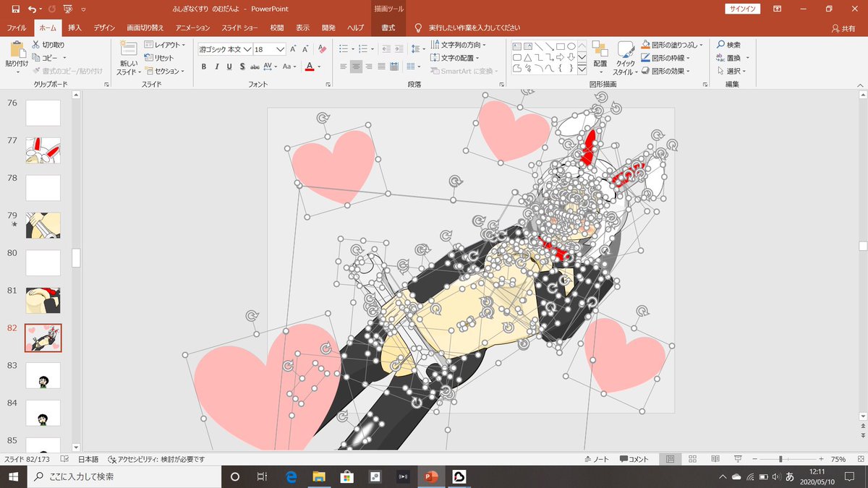Select slide 81 thumbnail
The image size is (868, 488).
[x=43, y=300]
